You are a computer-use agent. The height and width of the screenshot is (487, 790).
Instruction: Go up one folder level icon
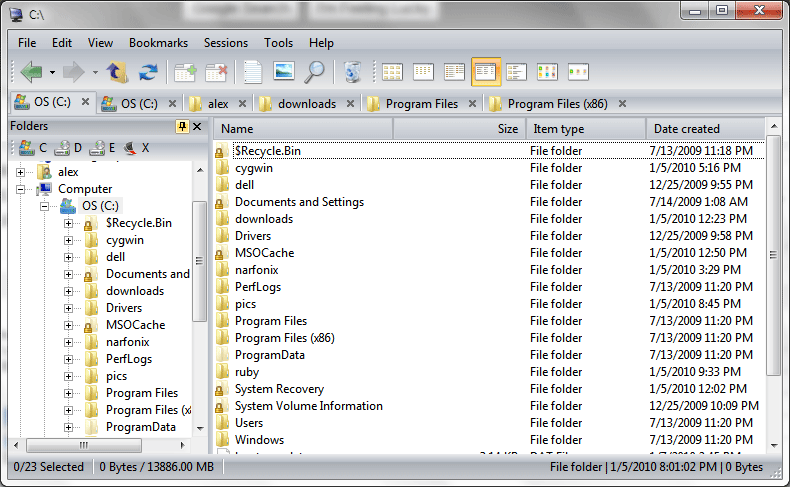(117, 72)
